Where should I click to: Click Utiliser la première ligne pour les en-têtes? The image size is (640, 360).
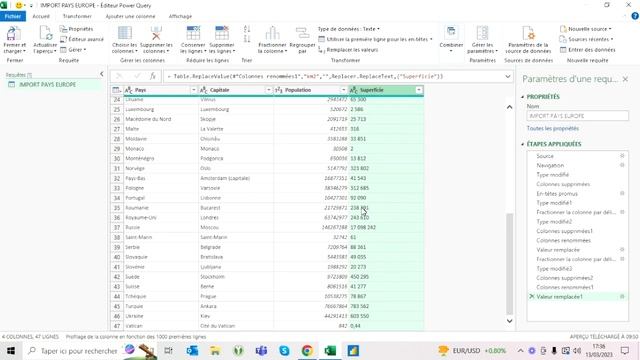click(x=375, y=39)
